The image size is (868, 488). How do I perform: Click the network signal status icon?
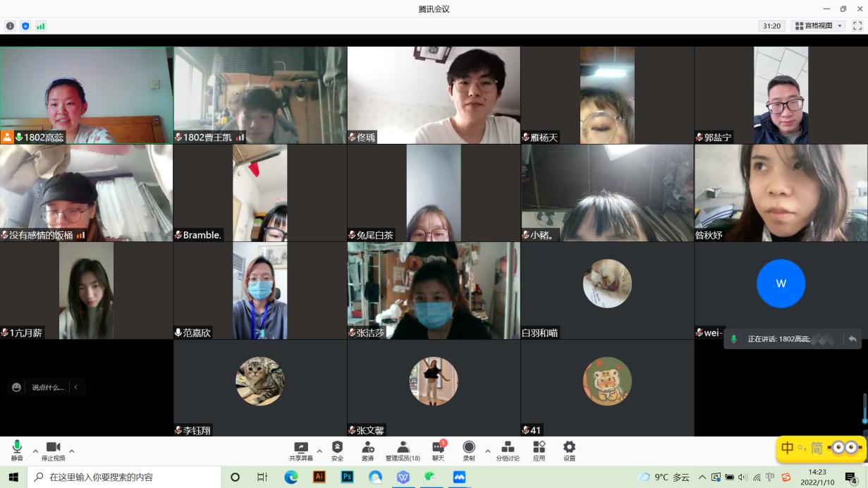pos(41,26)
